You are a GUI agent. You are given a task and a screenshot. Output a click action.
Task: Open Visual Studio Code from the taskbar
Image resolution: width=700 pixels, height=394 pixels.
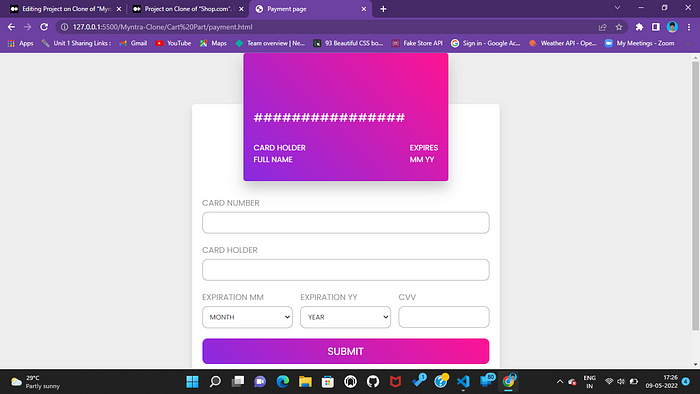pyautogui.click(x=463, y=382)
